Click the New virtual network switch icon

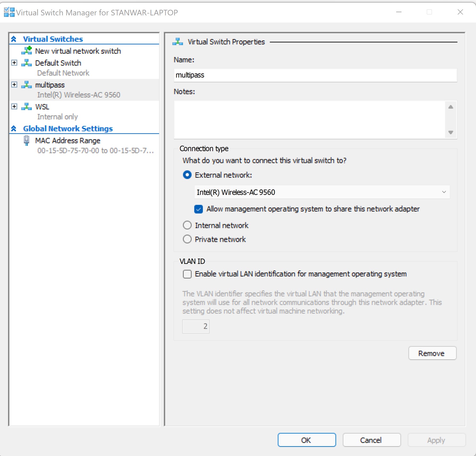(27, 50)
